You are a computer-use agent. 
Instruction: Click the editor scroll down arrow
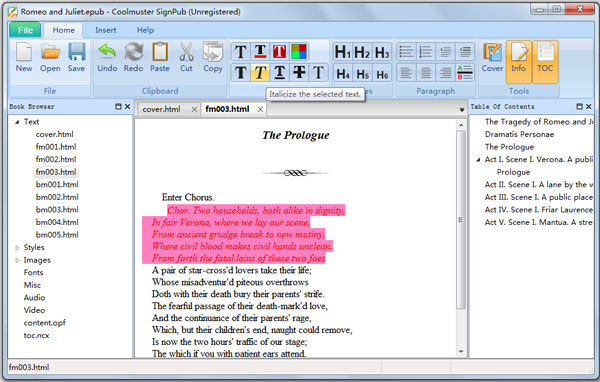[x=461, y=351]
